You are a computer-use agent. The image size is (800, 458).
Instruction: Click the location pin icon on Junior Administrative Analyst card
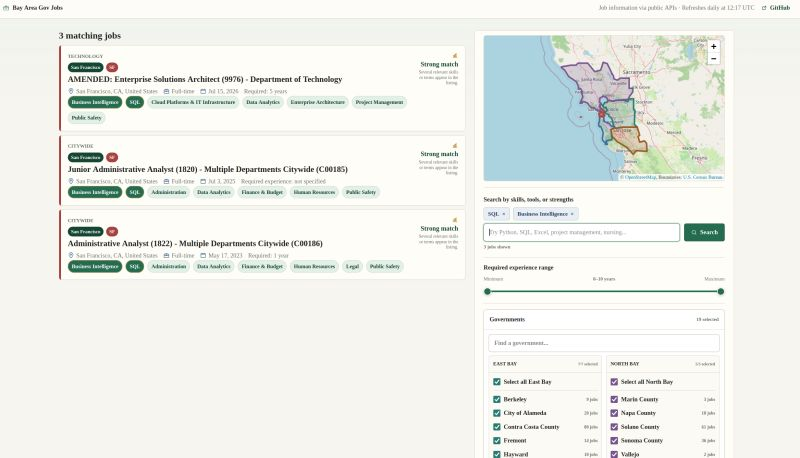[x=71, y=181]
